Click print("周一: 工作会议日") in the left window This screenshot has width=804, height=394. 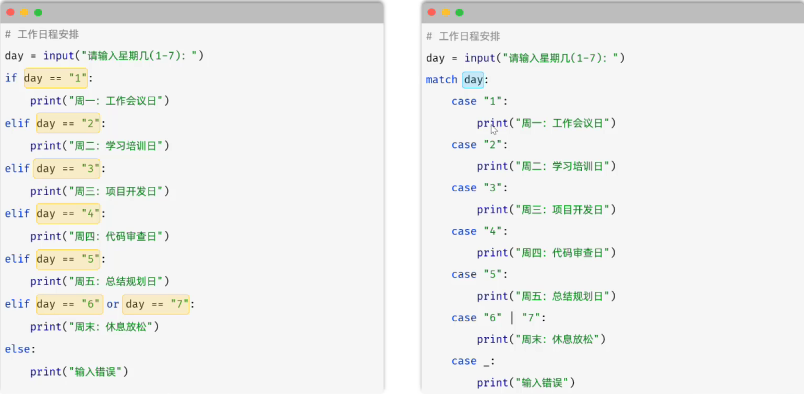pos(99,101)
